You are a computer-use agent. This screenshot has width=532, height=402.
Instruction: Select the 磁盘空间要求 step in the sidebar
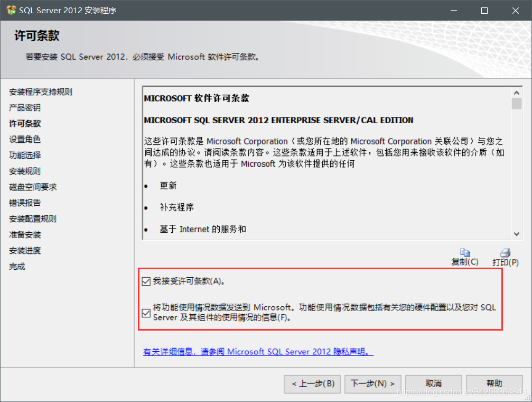click(33, 187)
